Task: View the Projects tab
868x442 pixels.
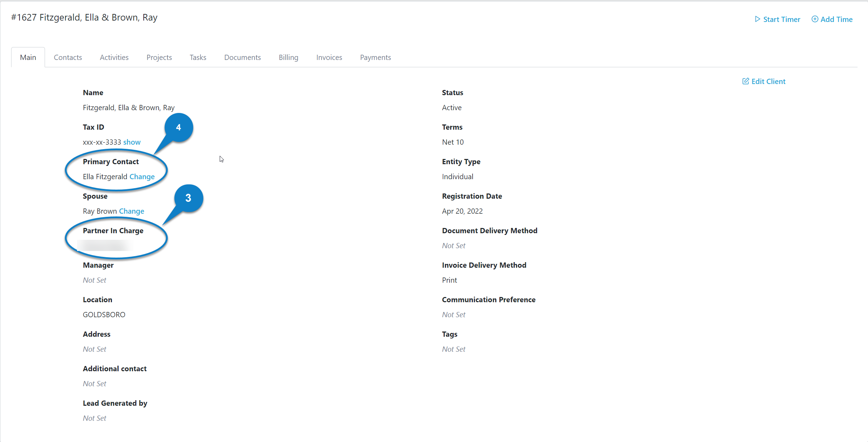Action: pos(159,57)
